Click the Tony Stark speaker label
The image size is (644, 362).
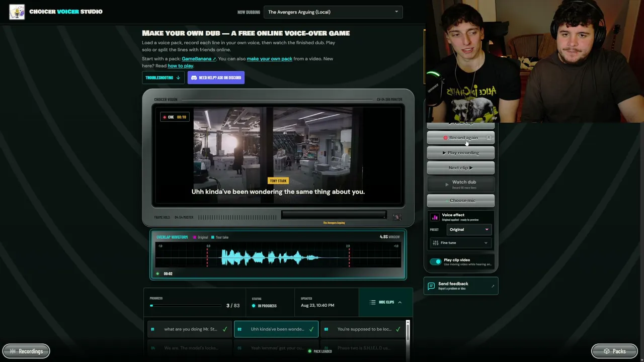tap(278, 181)
